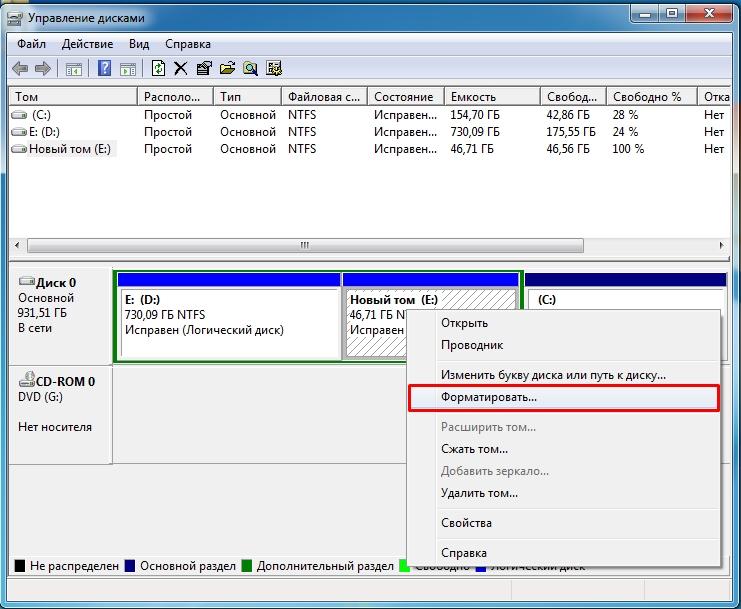The height and width of the screenshot is (609, 741).
Task: Sort by the Свобод... column header
Action: click(x=573, y=97)
